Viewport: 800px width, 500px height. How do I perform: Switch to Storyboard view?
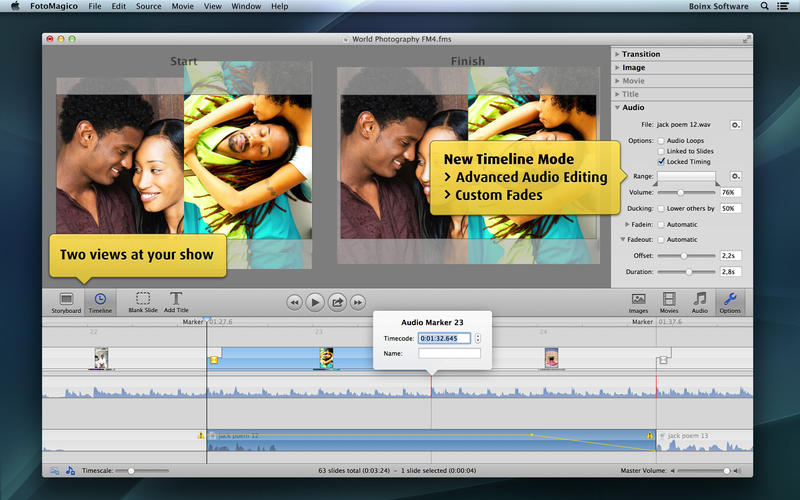tap(66, 299)
